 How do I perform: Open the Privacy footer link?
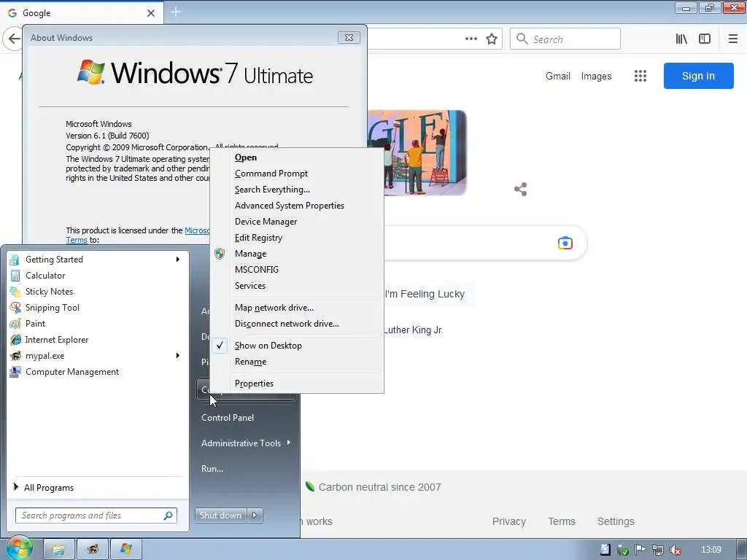tap(508, 521)
